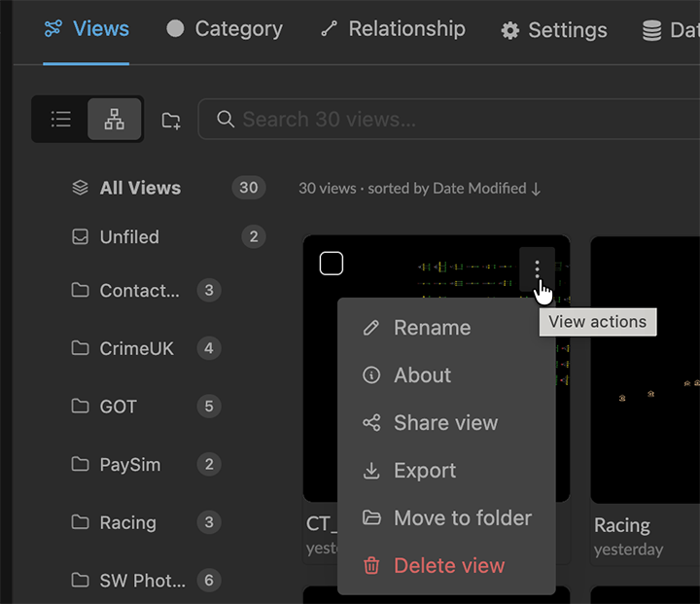Click the new folder icon
Image resolution: width=700 pixels, height=604 pixels.
point(171,121)
